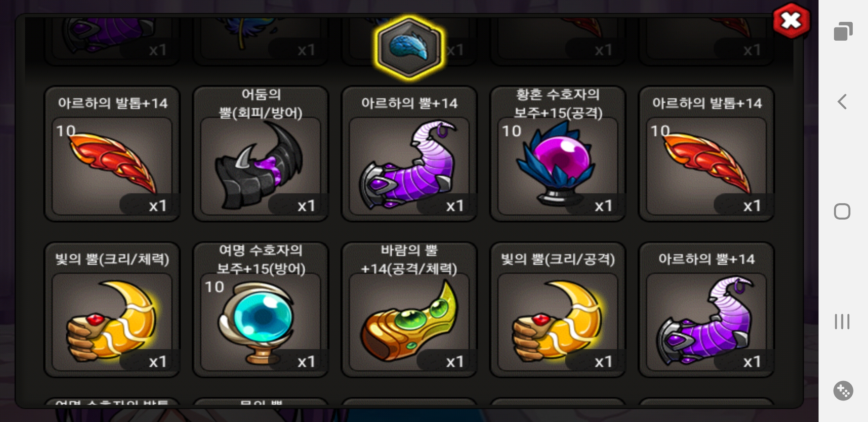This screenshot has height=422, width=868.
Task: Tap the partially visible 여명 수호자 item card at the bottom
Action: 112,402
